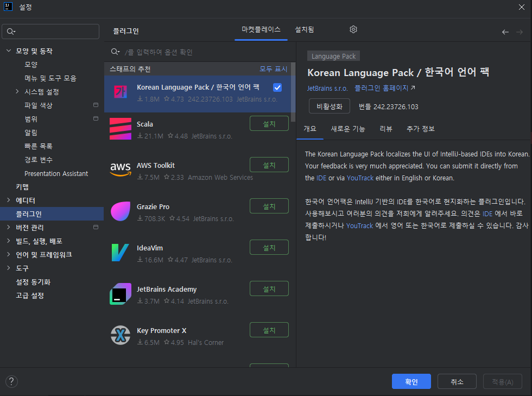
Task: Open the 추가 정보 tab
Action: tap(420, 129)
